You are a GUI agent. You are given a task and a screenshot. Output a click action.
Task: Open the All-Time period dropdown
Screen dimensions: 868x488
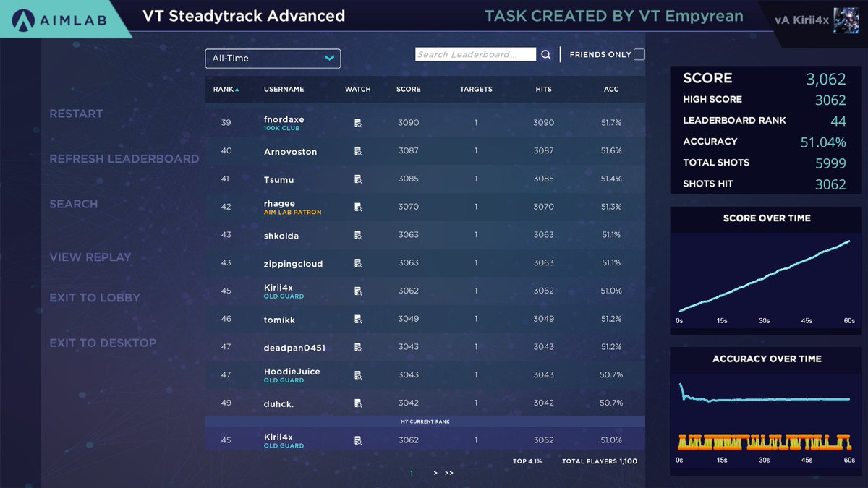click(273, 59)
